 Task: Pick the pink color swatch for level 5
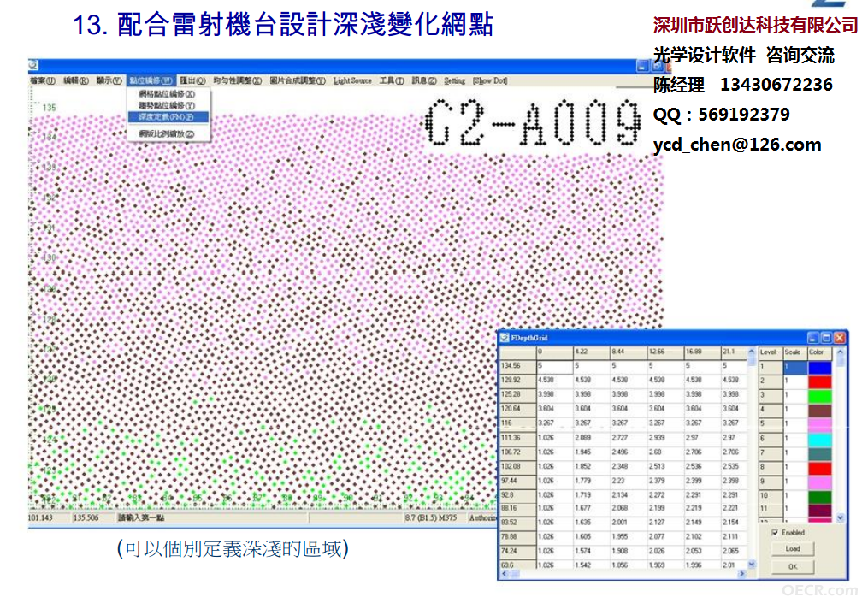(820, 425)
